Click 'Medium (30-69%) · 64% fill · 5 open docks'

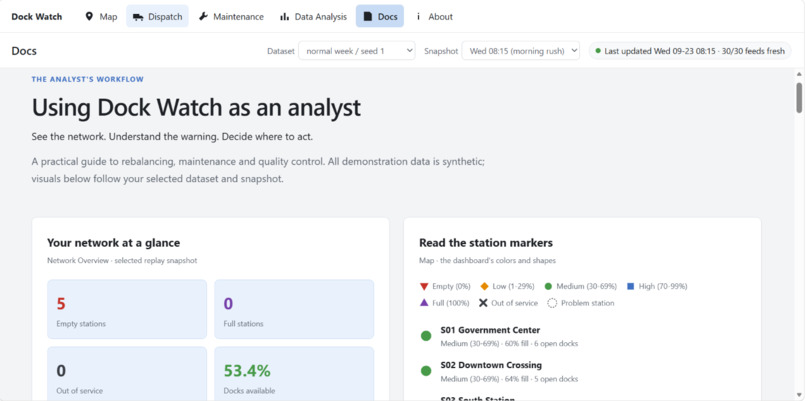[x=509, y=379]
